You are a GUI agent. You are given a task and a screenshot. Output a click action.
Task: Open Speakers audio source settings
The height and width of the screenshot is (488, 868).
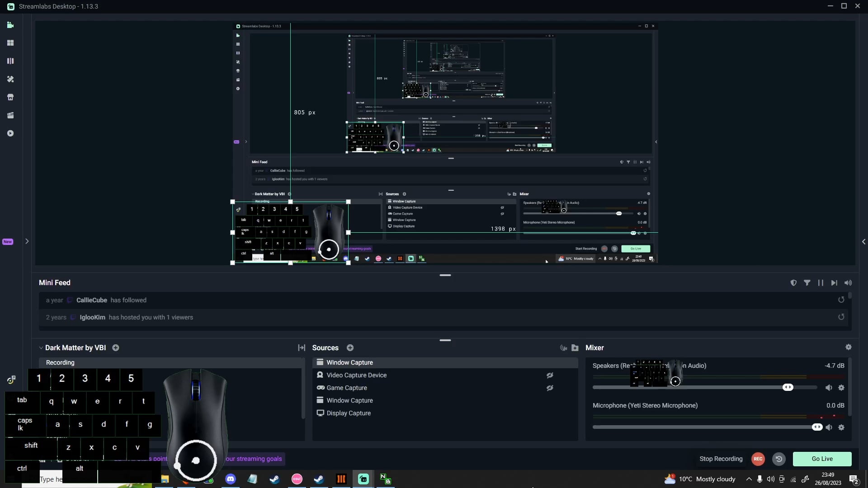coord(841,388)
